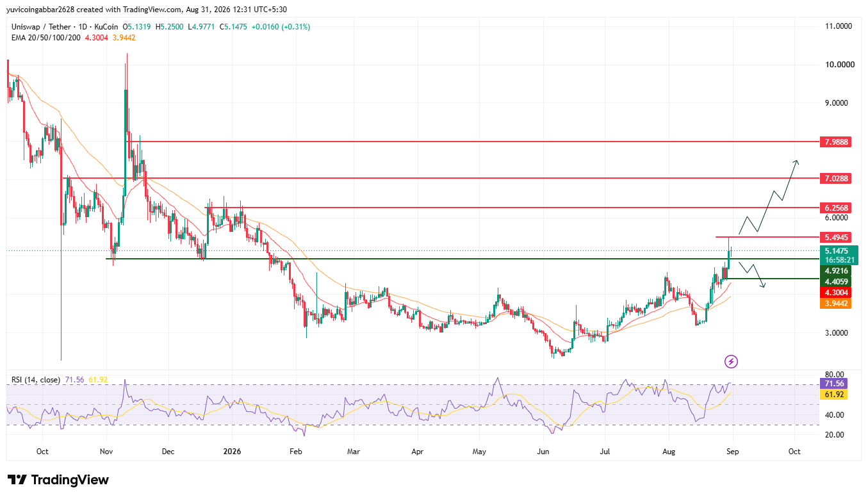Click the 80.00 RSI axis value
The height and width of the screenshot is (499, 868).
tap(835, 375)
